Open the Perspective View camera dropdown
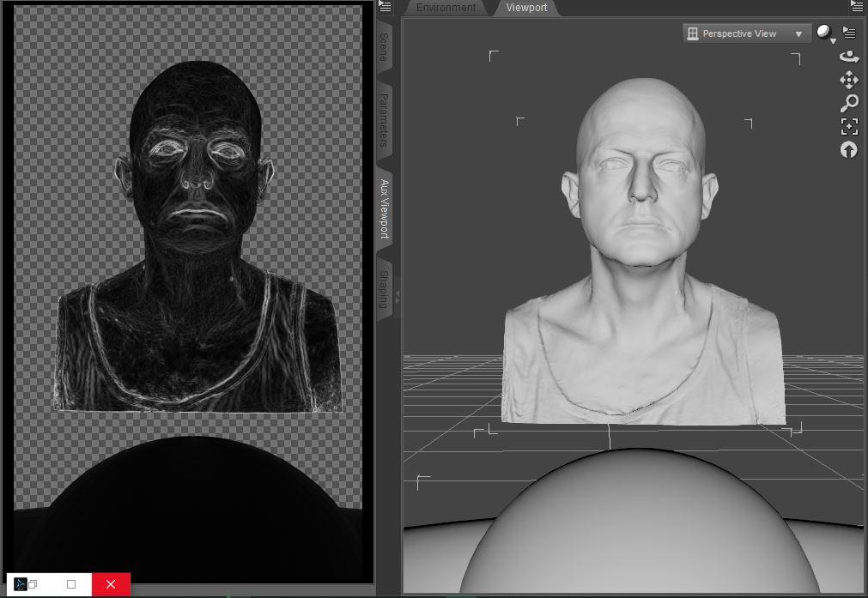 746,33
